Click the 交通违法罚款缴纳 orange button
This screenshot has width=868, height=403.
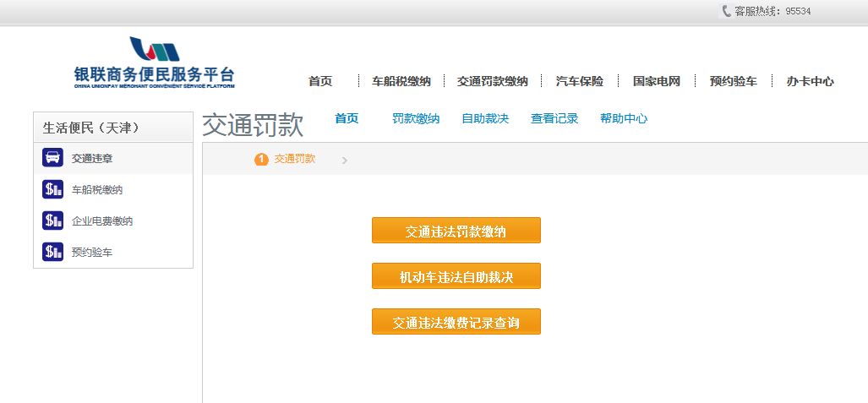pos(456,231)
